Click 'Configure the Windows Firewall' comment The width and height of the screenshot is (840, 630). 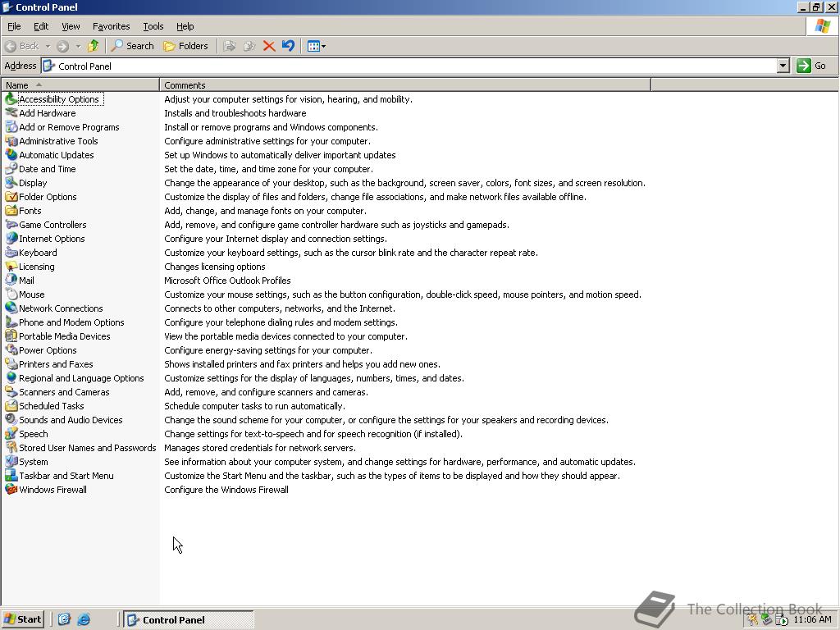click(226, 489)
